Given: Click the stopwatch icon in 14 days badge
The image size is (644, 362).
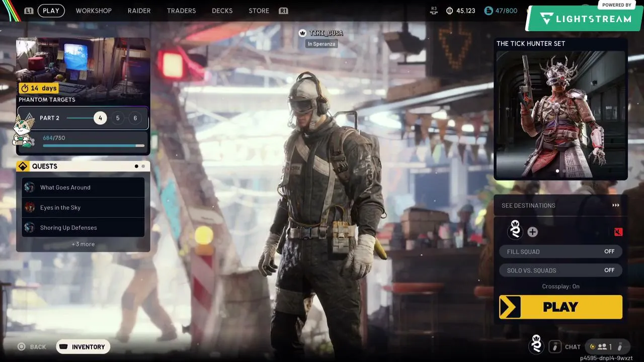Looking at the screenshot, I should 24,88.
